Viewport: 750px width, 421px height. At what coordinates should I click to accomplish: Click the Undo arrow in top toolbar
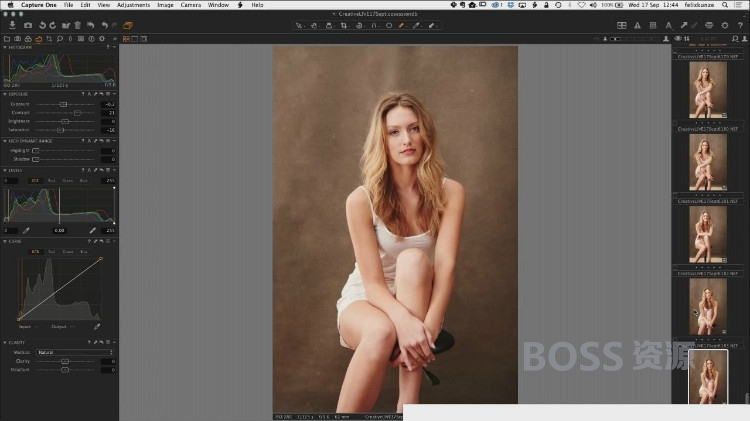click(x=104, y=25)
